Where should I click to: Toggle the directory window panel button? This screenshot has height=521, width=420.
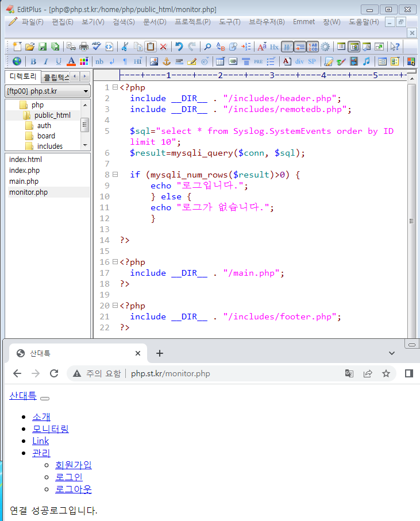(354, 47)
